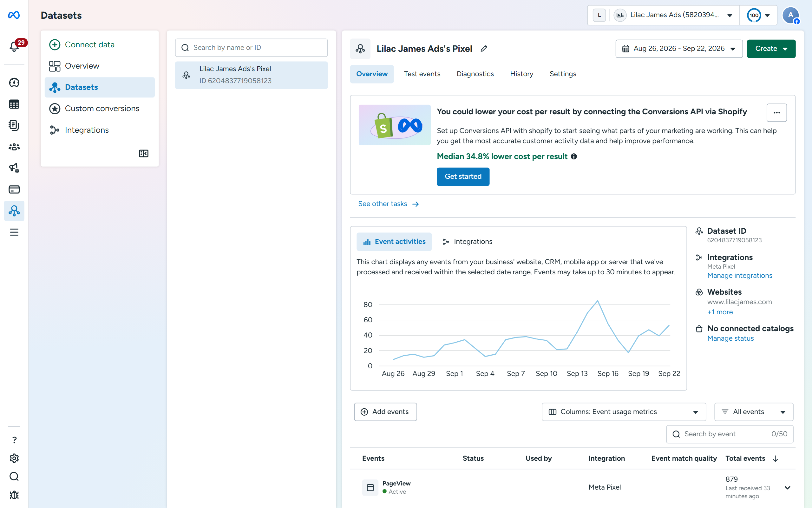This screenshot has height=508, width=812.
Task: Click the Used by column header
Action: coord(538,458)
